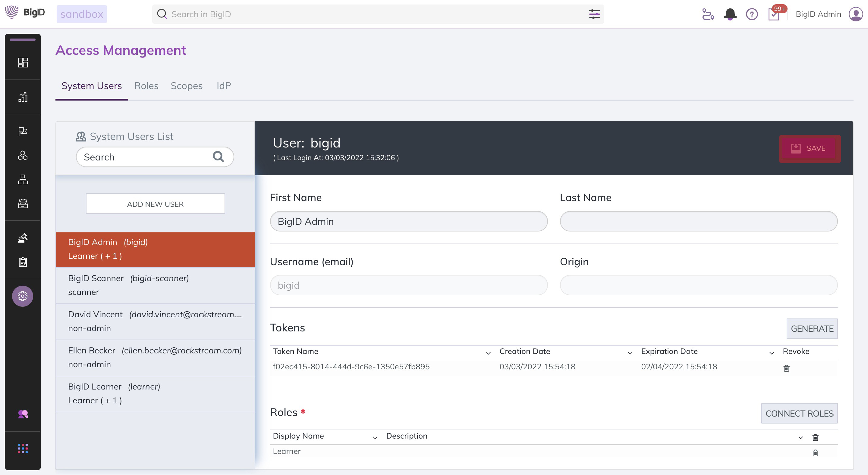Switch to the Roles tab
This screenshot has width=868, height=475.
click(x=146, y=86)
